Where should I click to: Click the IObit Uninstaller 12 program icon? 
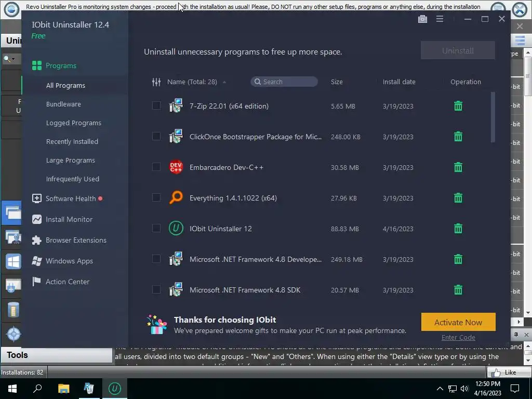coord(176,229)
